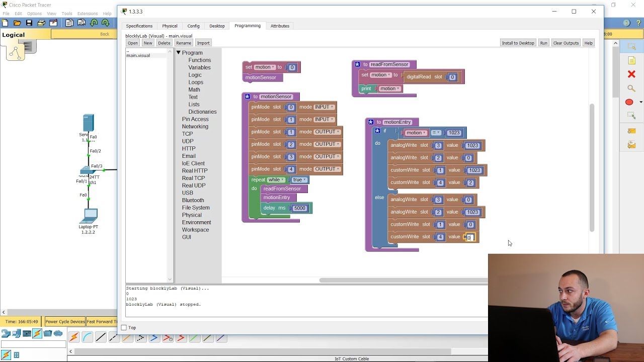Click the network information icon

click(626, 23)
